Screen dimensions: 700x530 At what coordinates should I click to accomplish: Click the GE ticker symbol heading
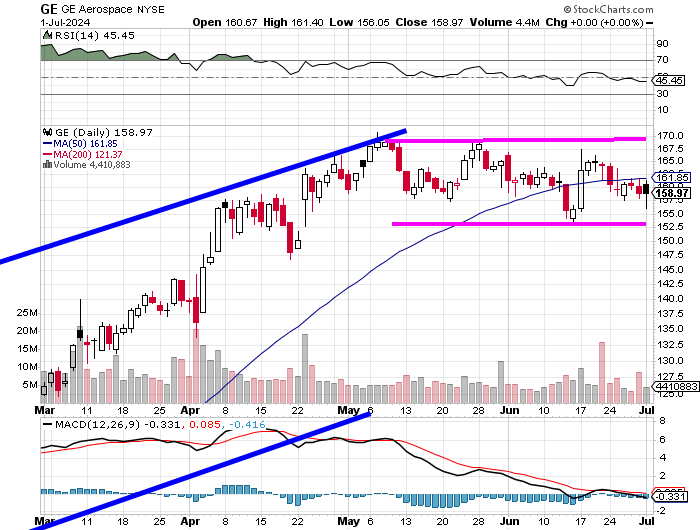tap(49, 9)
